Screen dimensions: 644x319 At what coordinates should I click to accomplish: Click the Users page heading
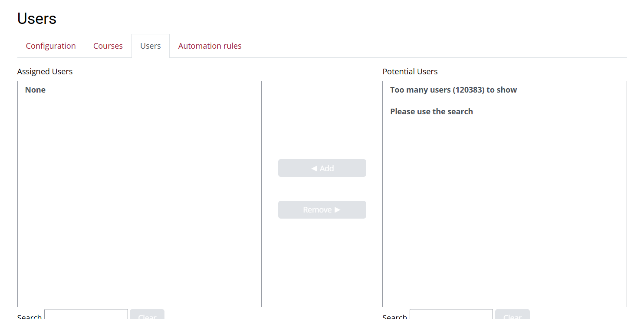tap(37, 19)
